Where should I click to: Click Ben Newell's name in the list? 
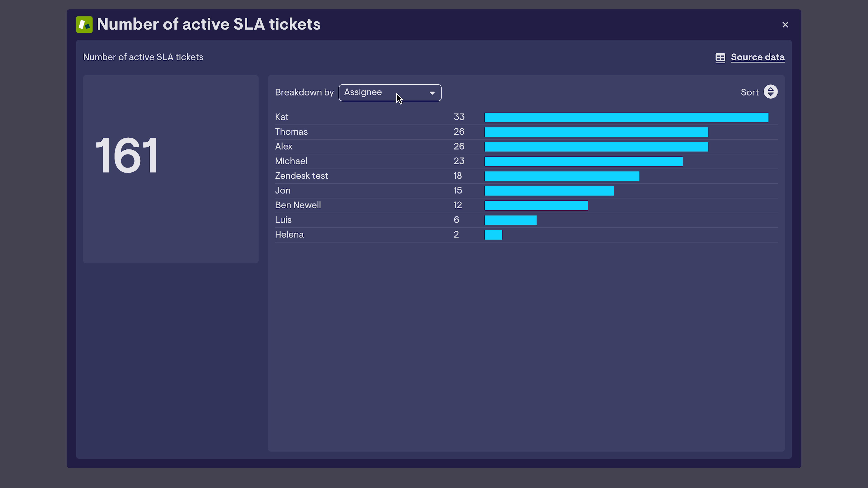(x=298, y=205)
